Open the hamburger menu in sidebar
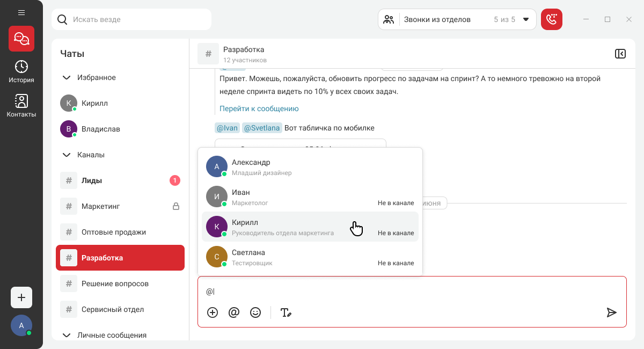The width and height of the screenshot is (644, 349). (21, 12)
